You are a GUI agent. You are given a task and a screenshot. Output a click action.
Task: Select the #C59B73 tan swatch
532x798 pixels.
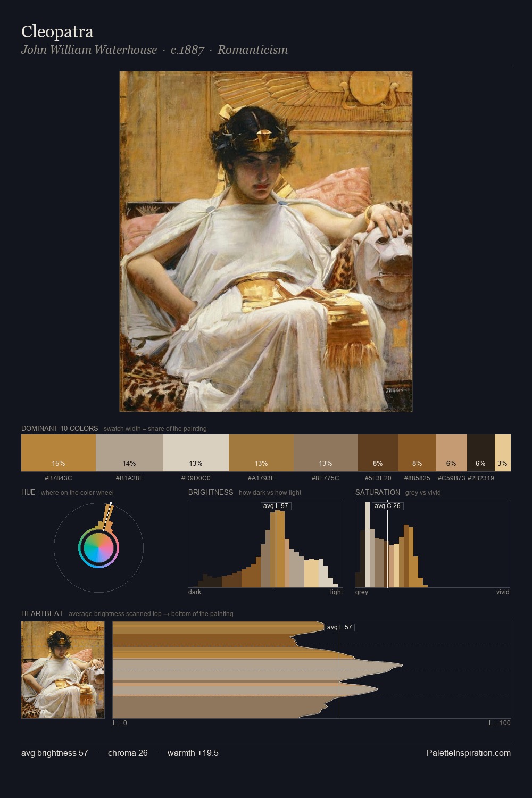[452, 453]
